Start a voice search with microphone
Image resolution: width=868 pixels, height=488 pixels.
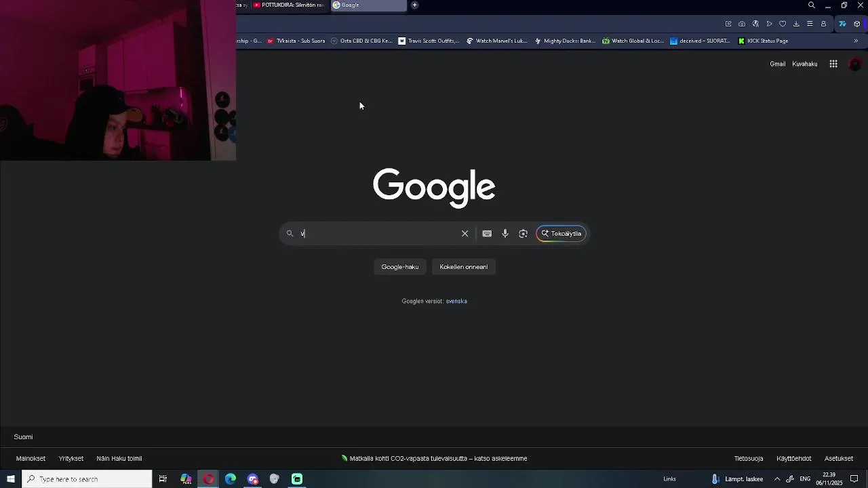click(505, 233)
